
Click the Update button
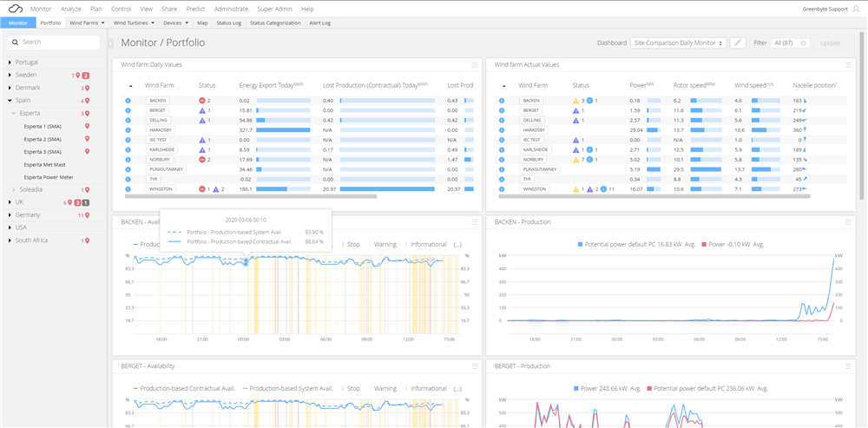(x=831, y=43)
